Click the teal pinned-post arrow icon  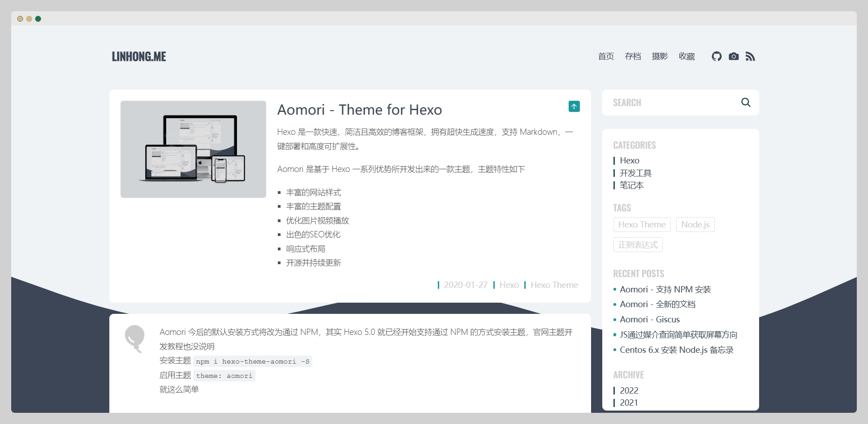click(574, 107)
